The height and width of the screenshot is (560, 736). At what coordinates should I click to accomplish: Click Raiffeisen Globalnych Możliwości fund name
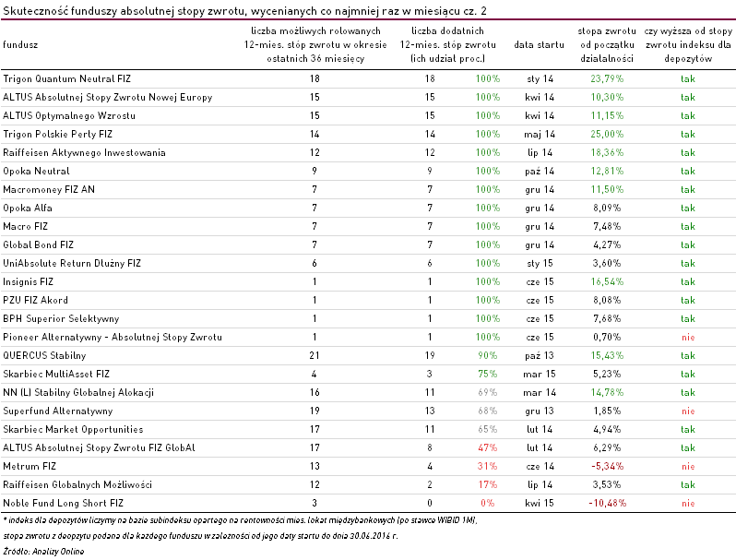pos(77,484)
